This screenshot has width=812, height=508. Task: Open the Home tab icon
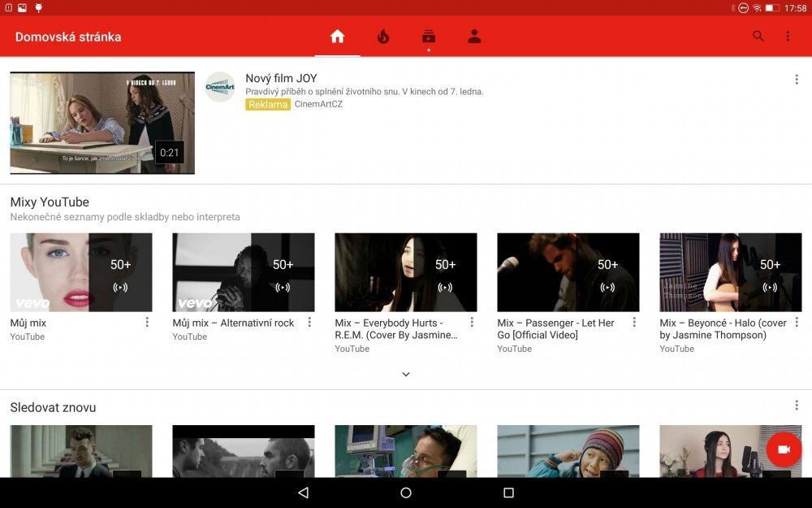[337, 37]
